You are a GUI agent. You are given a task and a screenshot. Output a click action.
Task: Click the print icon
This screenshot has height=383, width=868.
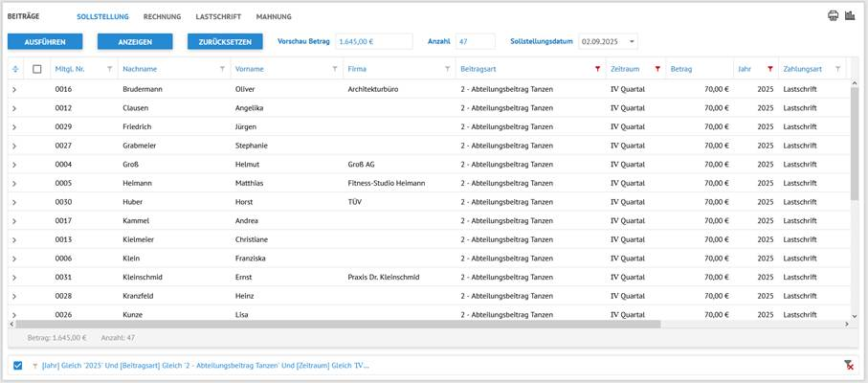pyautogui.click(x=833, y=16)
